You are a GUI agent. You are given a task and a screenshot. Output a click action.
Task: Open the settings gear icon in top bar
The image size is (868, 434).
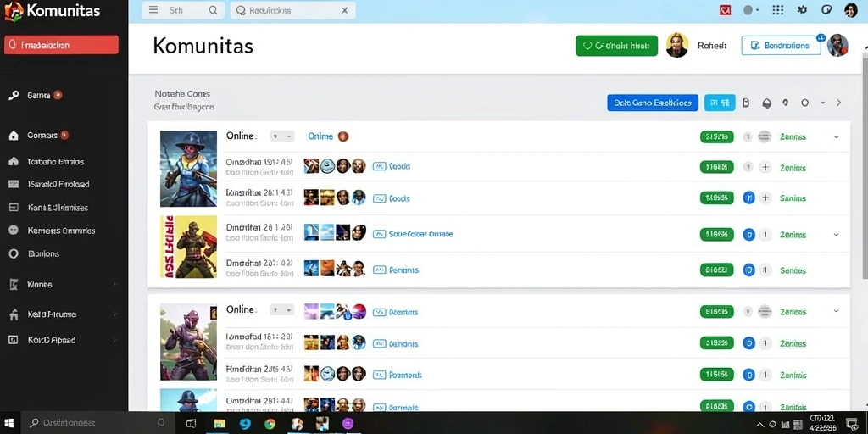point(802,10)
